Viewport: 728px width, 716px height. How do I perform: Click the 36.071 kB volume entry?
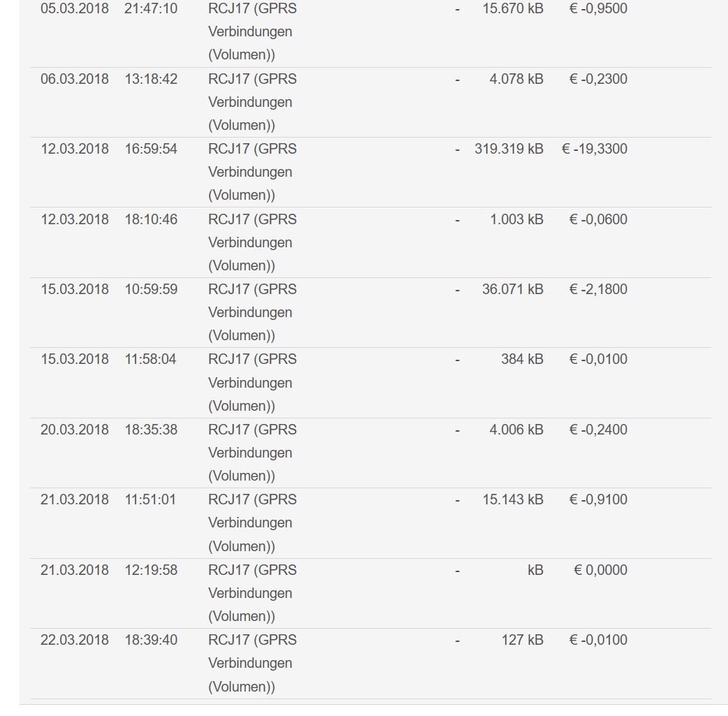pos(513,289)
